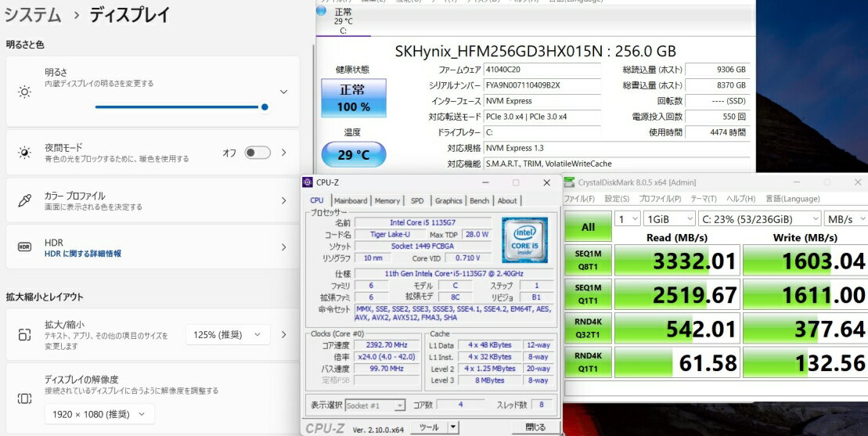868x436 pixels.
Task: Open the 1920 × 1080 resolution dropdown
Action: tap(97, 414)
